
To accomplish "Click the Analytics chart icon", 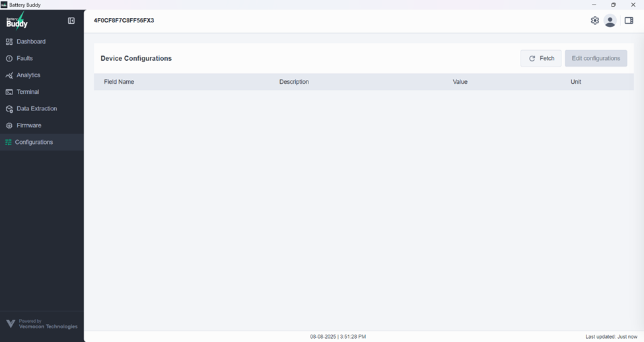I will (x=9, y=75).
